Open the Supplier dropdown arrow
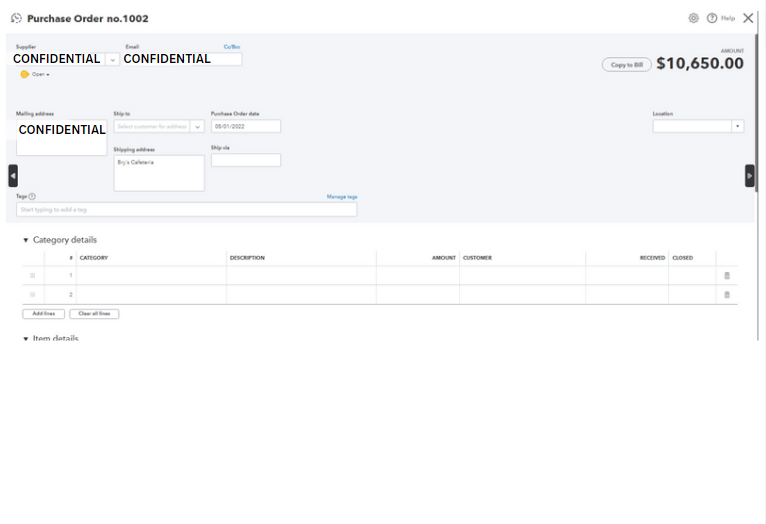766x524 pixels. (112, 60)
